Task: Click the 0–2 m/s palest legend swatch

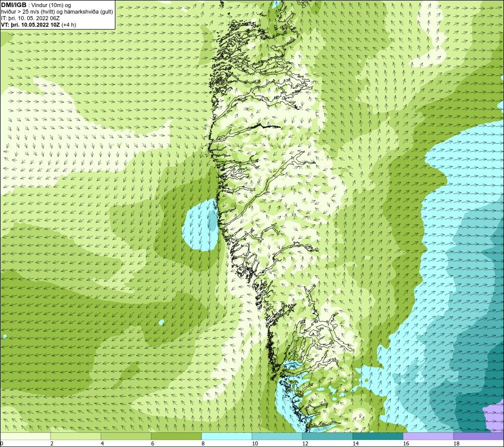Action: click(x=25, y=436)
